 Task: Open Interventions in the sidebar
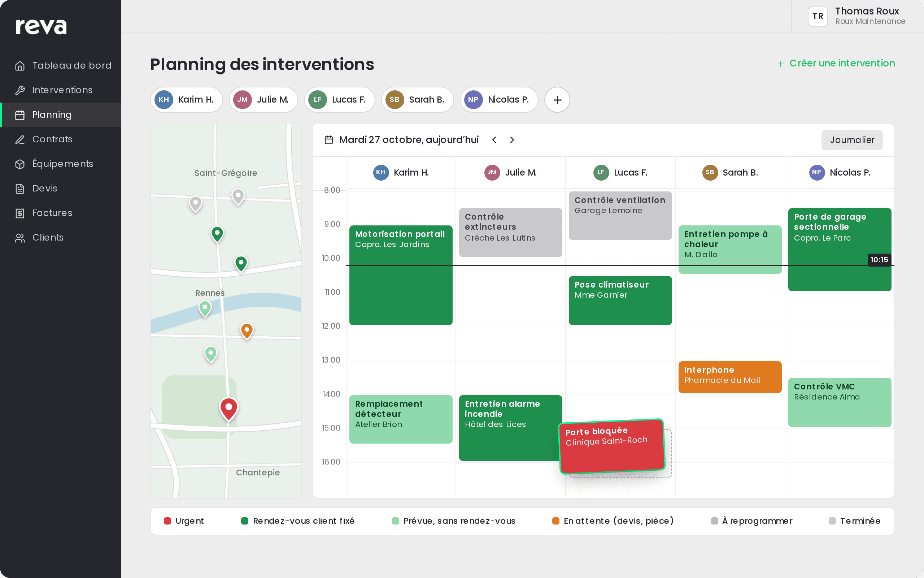coord(61,90)
